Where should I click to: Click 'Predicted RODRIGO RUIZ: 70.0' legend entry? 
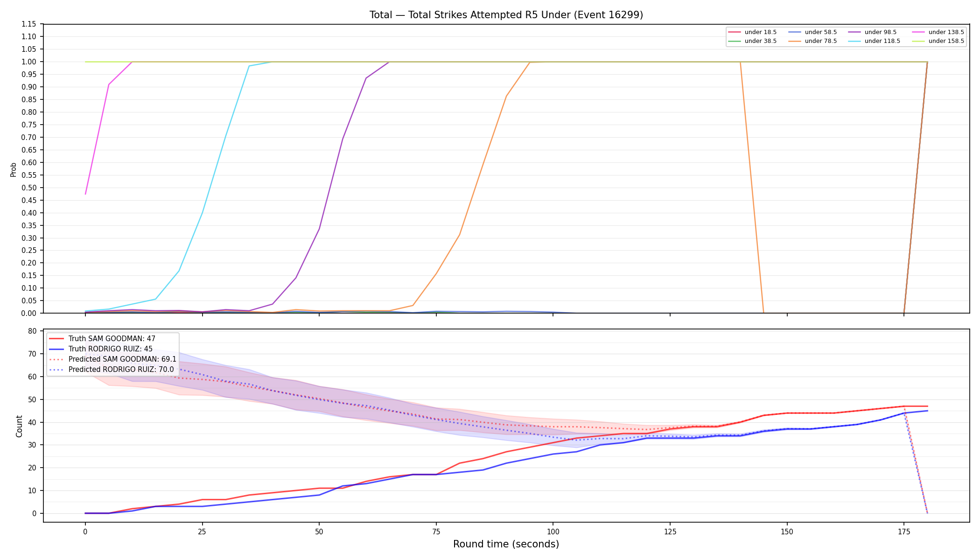tap(112, 370)
